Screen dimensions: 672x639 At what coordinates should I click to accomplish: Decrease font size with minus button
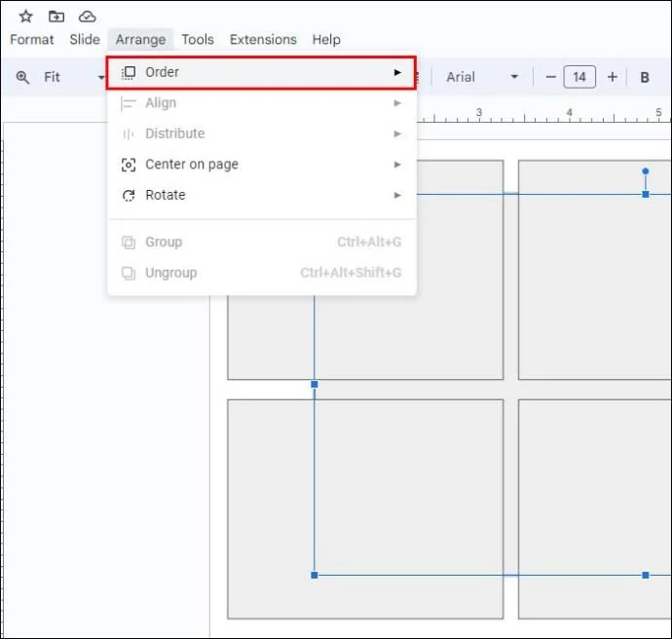(550, 77)
